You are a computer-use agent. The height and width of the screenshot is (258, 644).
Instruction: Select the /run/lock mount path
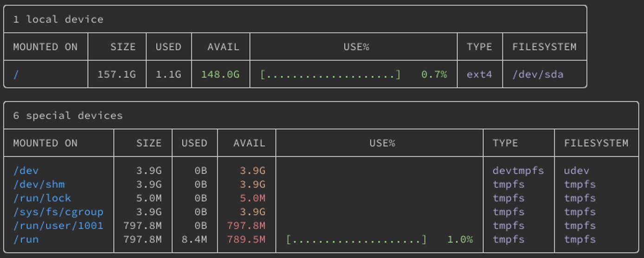(x=42, y=198)
